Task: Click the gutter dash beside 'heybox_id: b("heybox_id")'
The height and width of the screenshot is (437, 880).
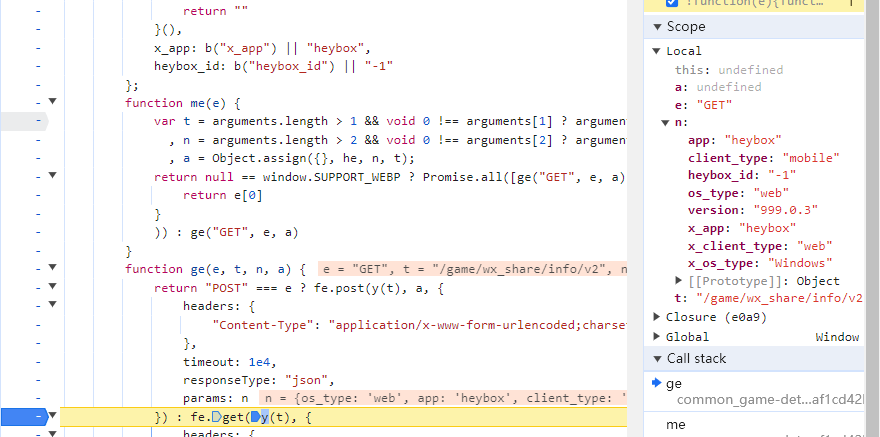Action: [38, 66]
